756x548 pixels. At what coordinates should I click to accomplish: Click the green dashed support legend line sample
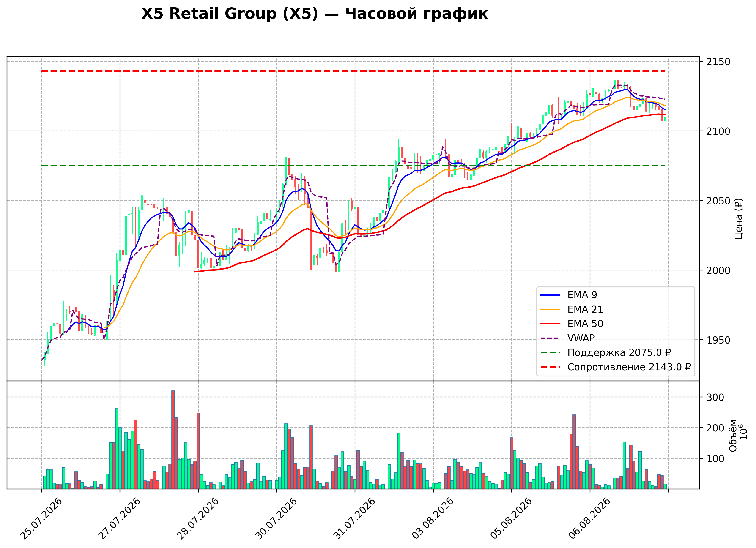tap(550, 352)
